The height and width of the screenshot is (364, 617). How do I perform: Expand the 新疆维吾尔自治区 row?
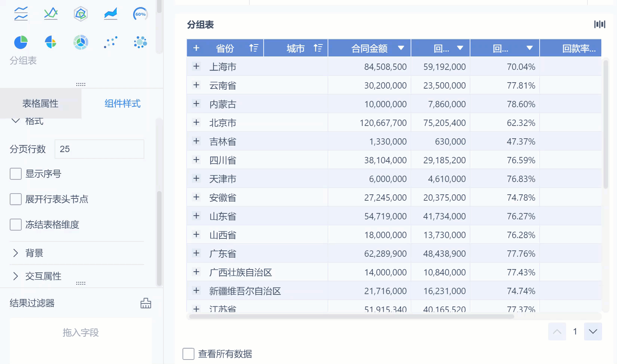pyautogui.click(x=196, y=290)
